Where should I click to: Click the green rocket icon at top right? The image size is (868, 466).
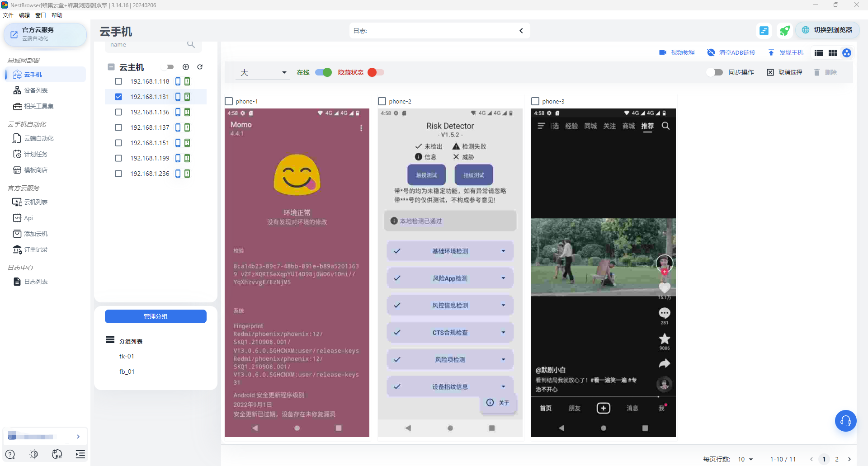tap(784, 30)
